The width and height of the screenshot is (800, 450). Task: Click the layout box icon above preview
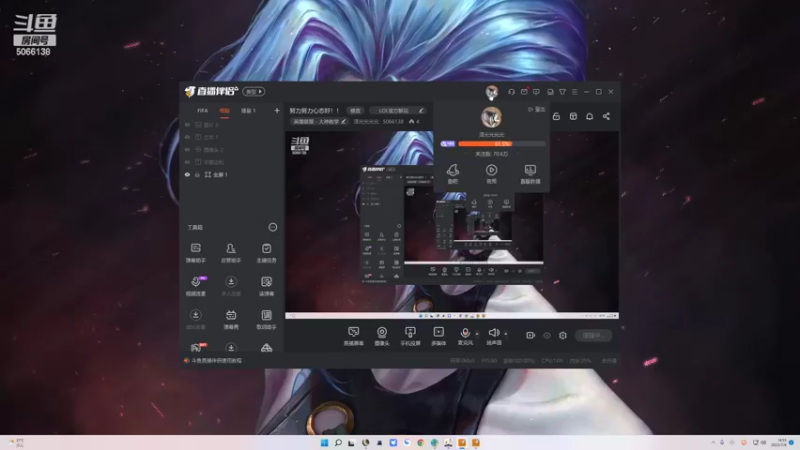coord(573,116)
